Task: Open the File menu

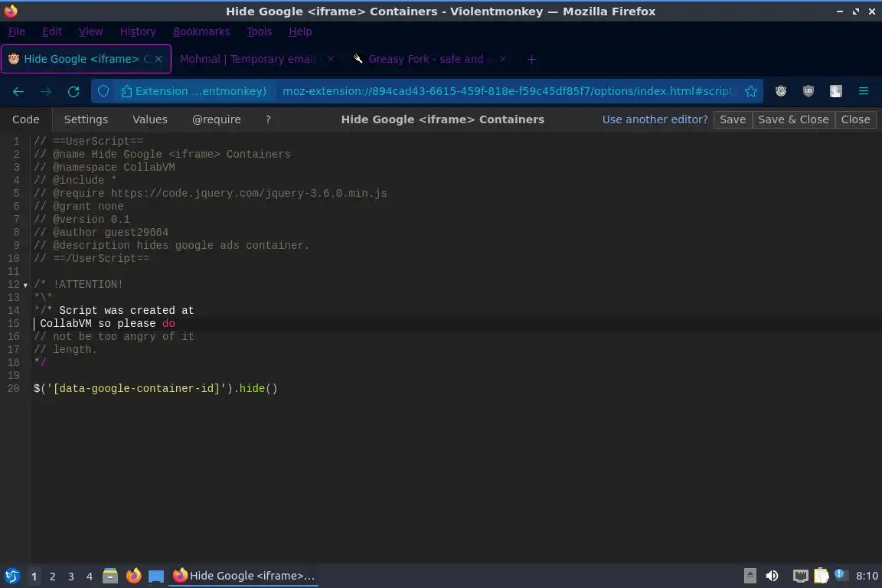Action: [16, 31]
